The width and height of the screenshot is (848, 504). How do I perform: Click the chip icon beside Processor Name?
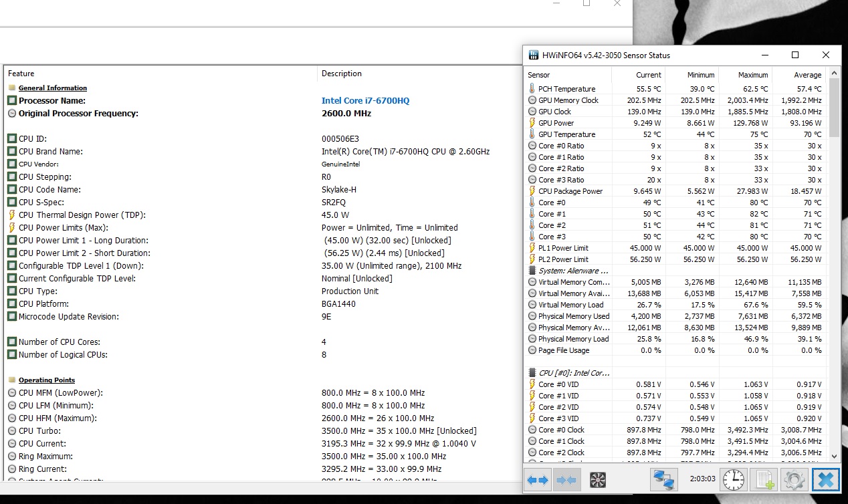pyautogui.click(x=12, y=101)
